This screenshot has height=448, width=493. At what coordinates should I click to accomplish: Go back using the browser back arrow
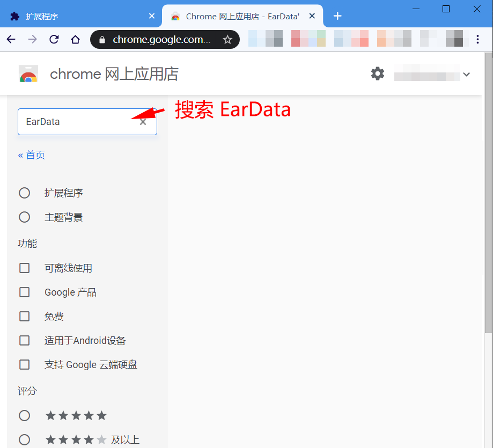point(11,39)
